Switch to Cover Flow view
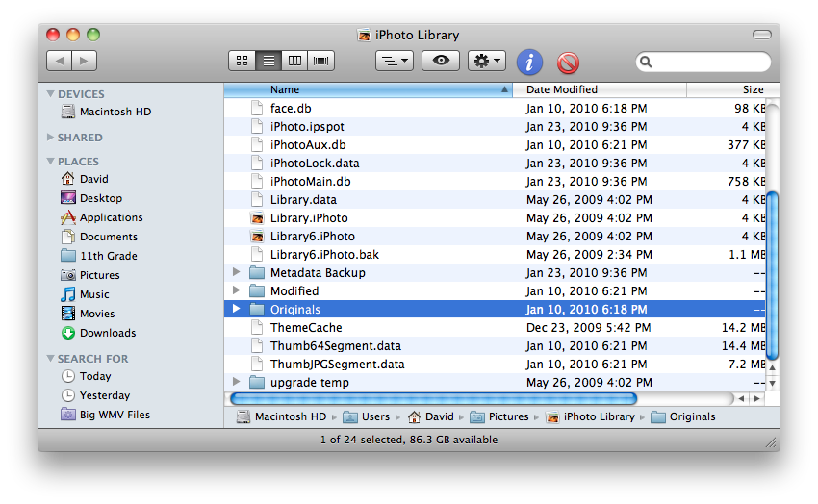Viewport: 818px width, 504px height. coord(321,61)
